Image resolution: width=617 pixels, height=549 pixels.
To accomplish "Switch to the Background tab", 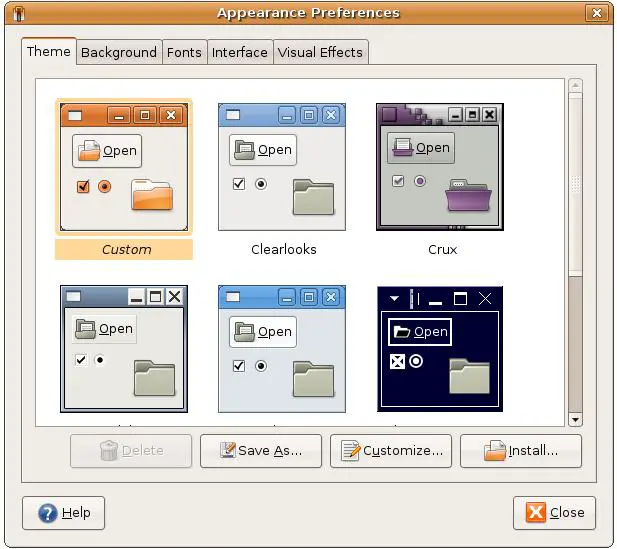I will pyautogui.click(x=119, y=52).
